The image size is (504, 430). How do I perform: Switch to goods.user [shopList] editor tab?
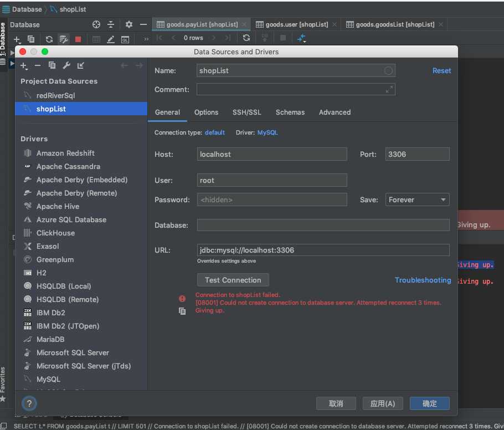pos(297,24)
